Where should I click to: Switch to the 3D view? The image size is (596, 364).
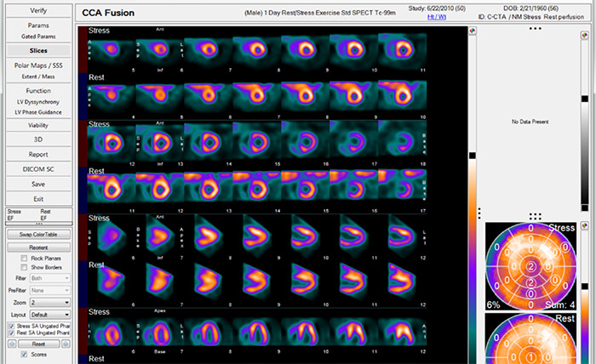coord(39,139)
